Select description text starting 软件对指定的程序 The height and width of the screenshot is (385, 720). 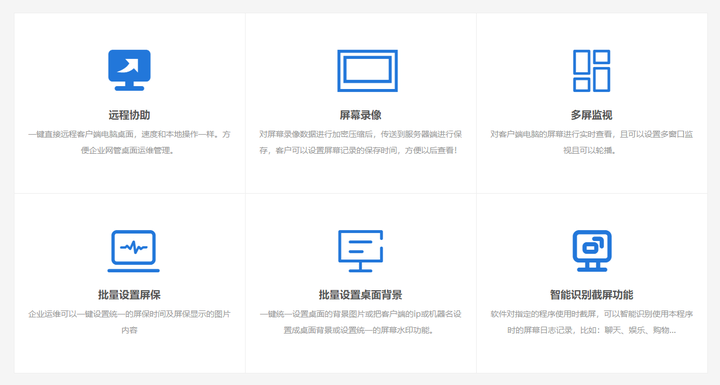coord(591,322)
